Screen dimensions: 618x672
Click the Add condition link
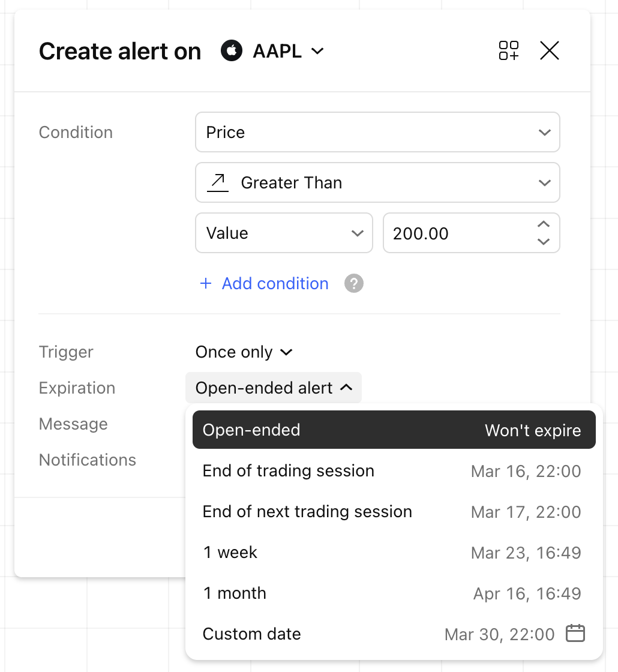coord(275,283)
